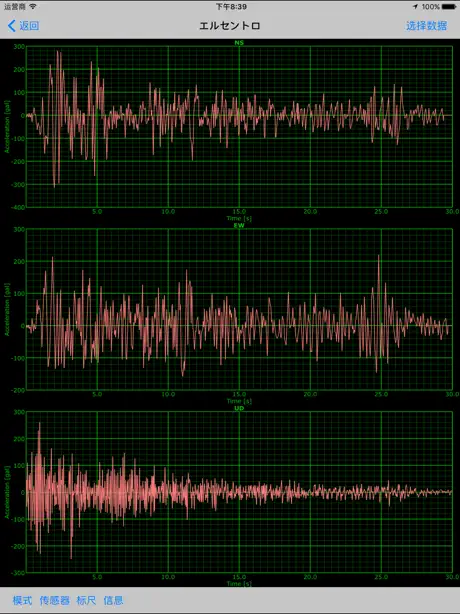Click the Time [s] label under EW chart

(x=239, y=401)
